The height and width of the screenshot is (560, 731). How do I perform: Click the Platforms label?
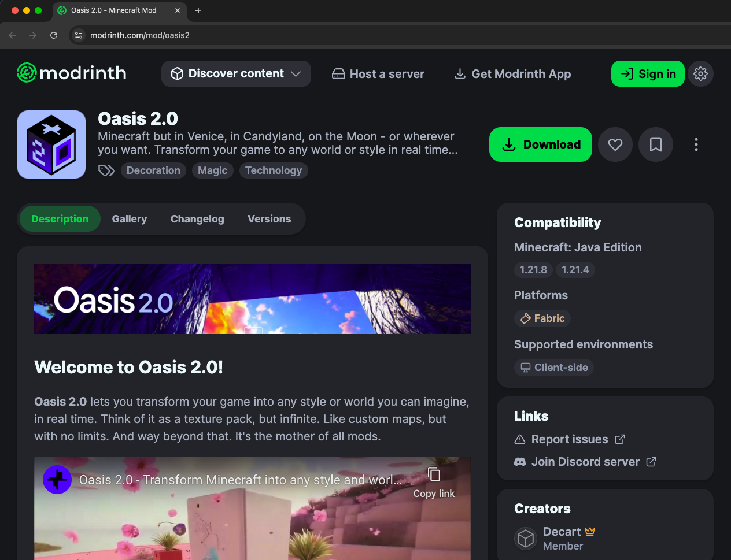541,295
